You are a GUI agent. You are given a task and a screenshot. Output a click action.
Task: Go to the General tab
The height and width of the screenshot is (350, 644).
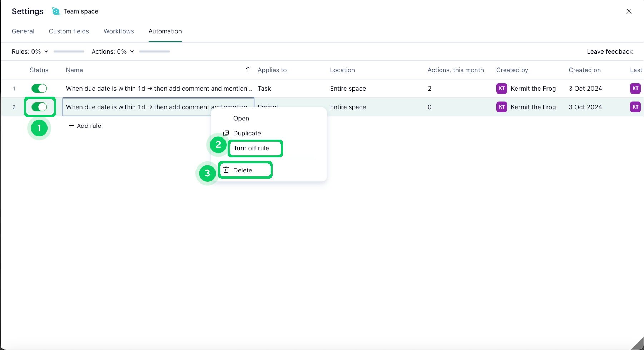(23, 31)
